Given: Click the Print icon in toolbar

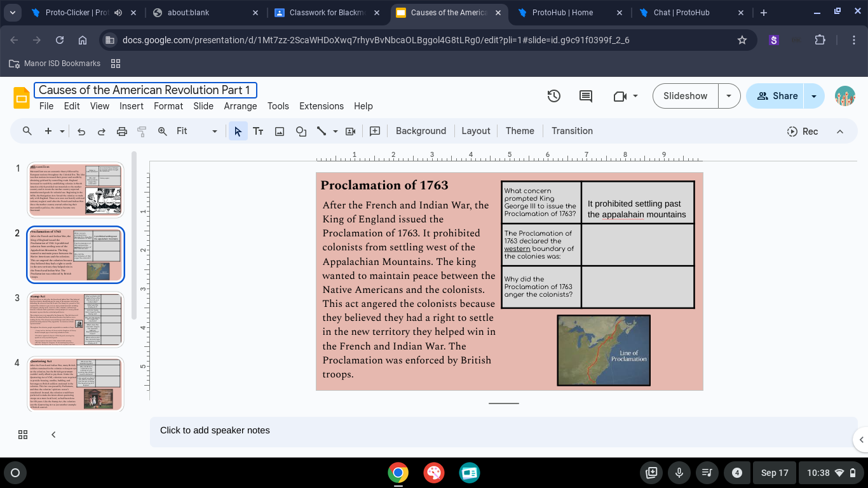Looking at the screenshot, I should 122,132.
